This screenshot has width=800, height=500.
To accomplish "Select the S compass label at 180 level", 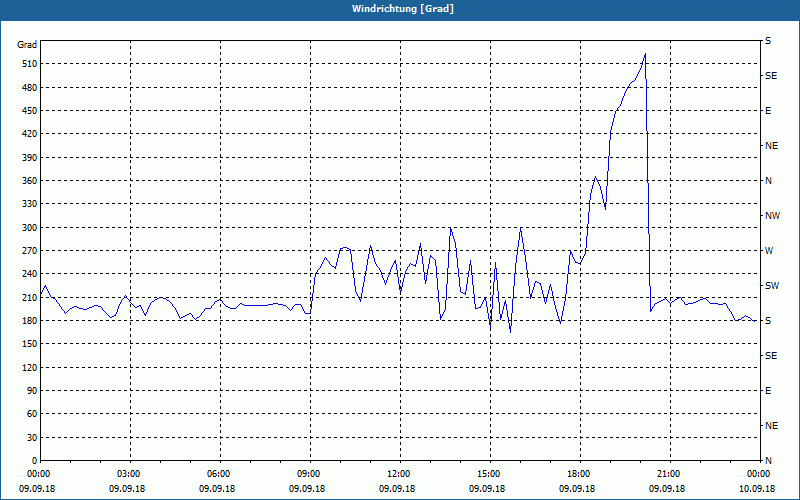I will pyautogui.click(x=768, y=321).
